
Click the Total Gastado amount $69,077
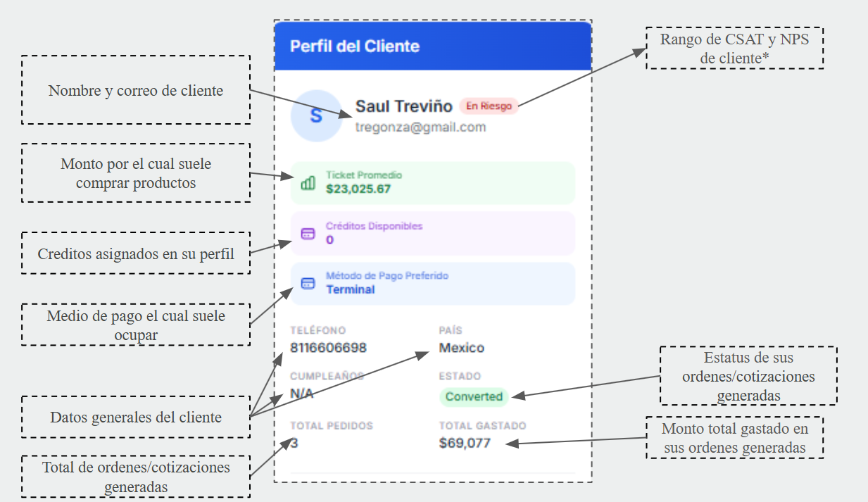(465, 443)
